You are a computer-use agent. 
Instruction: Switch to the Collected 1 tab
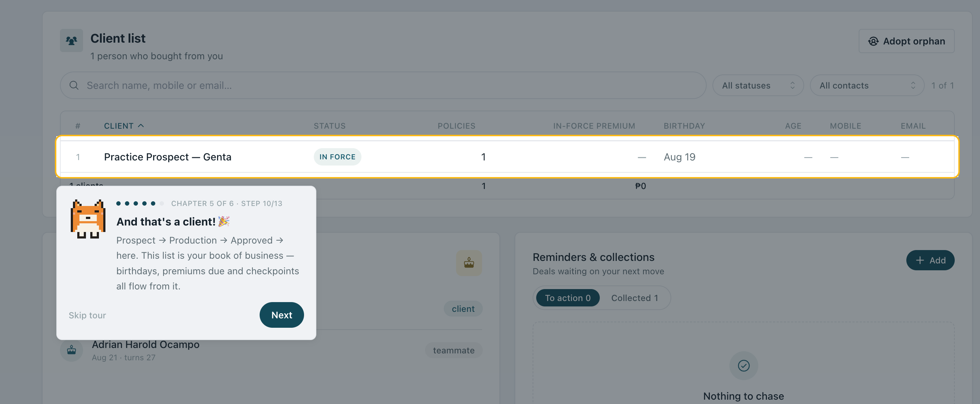click(x=634, y=298)
